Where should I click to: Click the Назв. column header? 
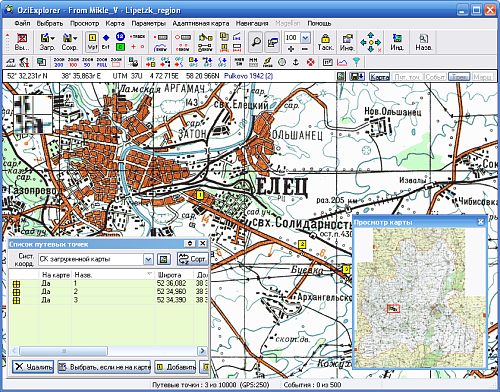pyautogui.click(x=113, y=275)
